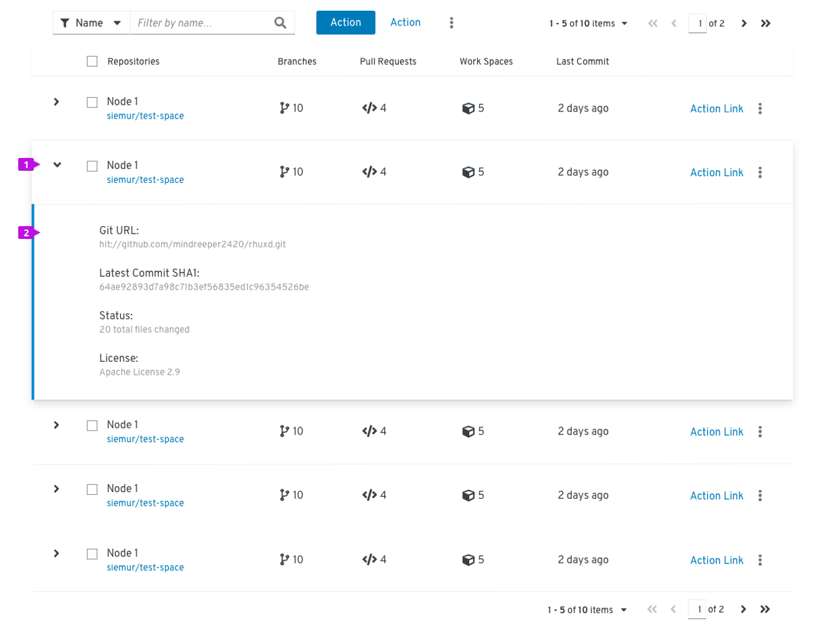
Task: Click Action Link in the expanded row
Action: pyautogui.click(x=717, y=173)
